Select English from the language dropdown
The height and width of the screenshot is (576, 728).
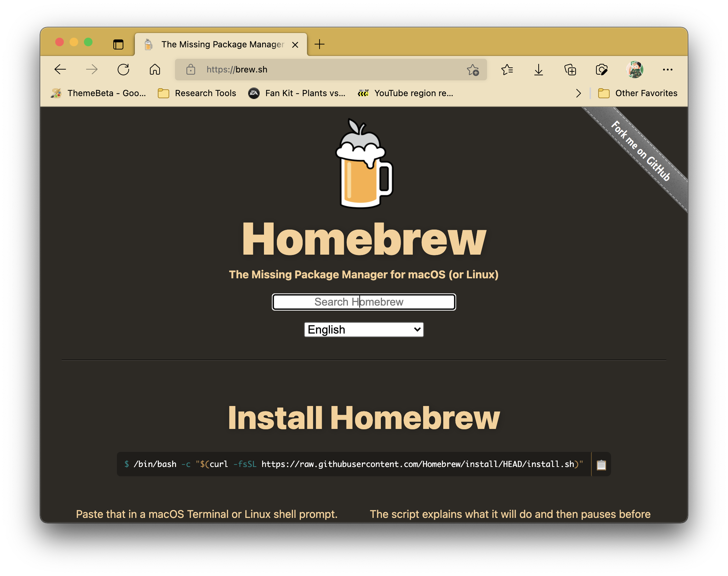(363, 330)
